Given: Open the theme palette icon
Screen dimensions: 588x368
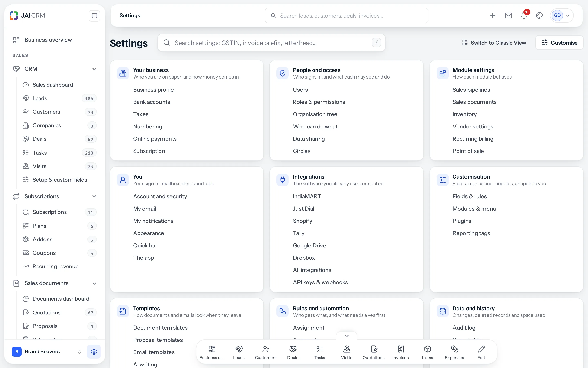Looking at the screenshot, I should click(539, 16).
